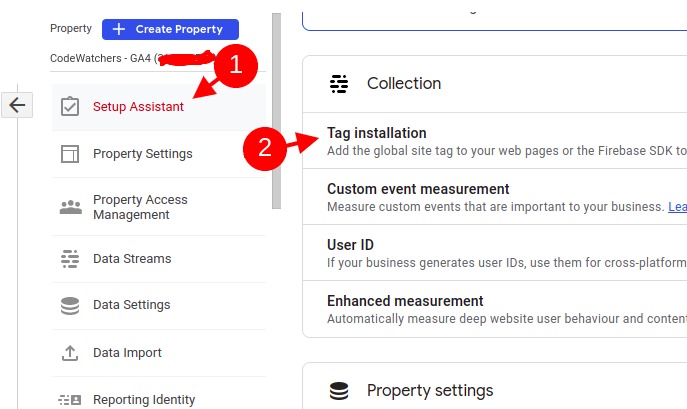Click the Data Streams icon in sidebar
Image resolution: width=687 pixels, height=409 pixels.
(x=70, y=259)
